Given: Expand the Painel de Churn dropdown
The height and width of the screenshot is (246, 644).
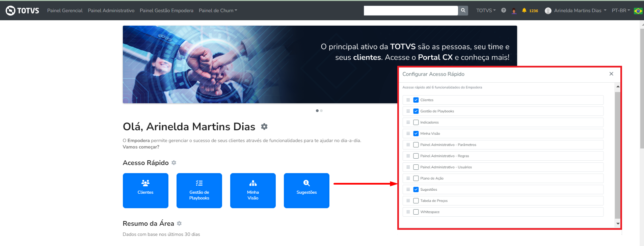Looking at the screenshot, I should point(218,10).
